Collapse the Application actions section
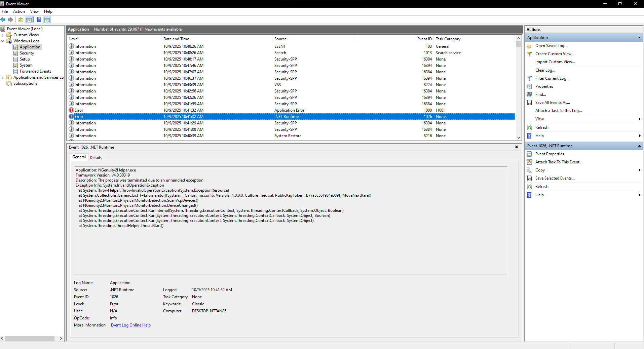This screenshot has width=644, height=349. (x=639, y=38)
